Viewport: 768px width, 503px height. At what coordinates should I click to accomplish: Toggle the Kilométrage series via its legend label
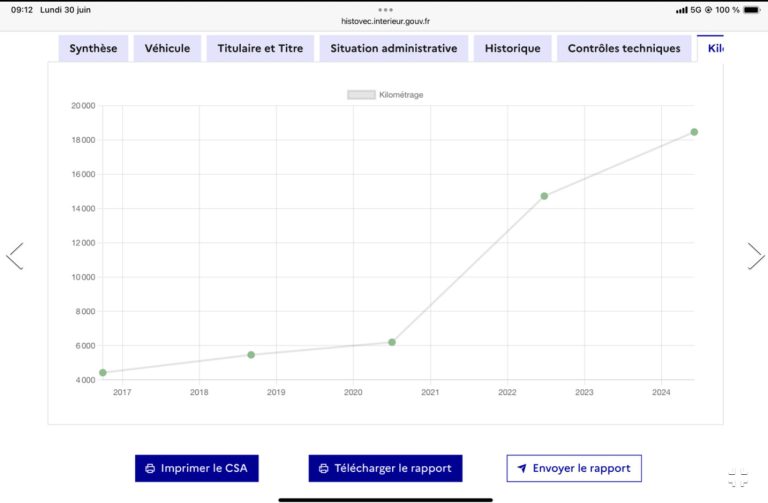pyautogui.click(x=401, y=95)
